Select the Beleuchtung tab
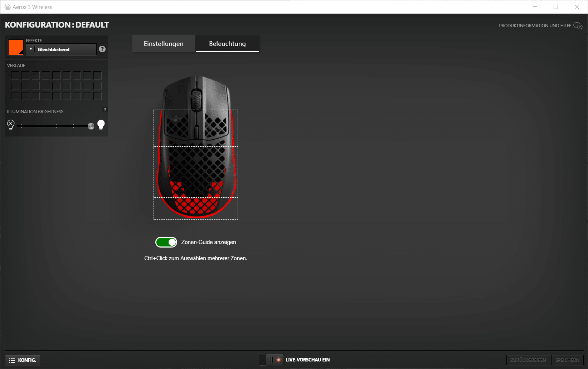 [227, 44]
